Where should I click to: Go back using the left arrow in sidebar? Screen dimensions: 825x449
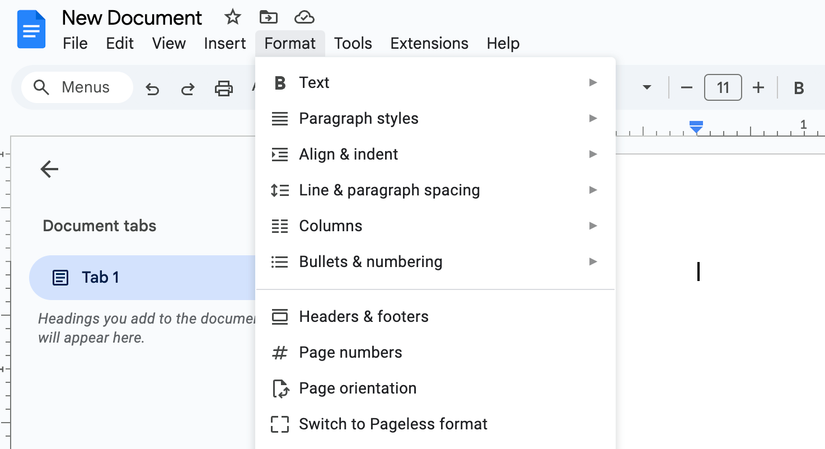pos(49,169)
